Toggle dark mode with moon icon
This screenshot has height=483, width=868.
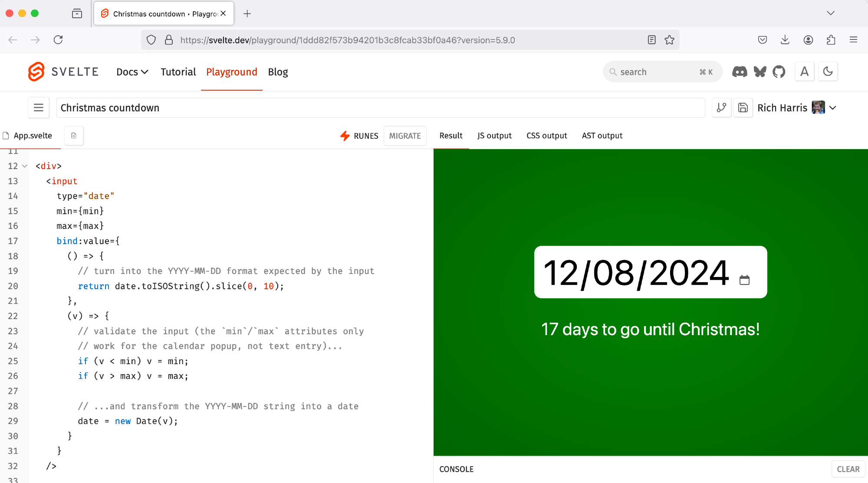coord(828,72)
